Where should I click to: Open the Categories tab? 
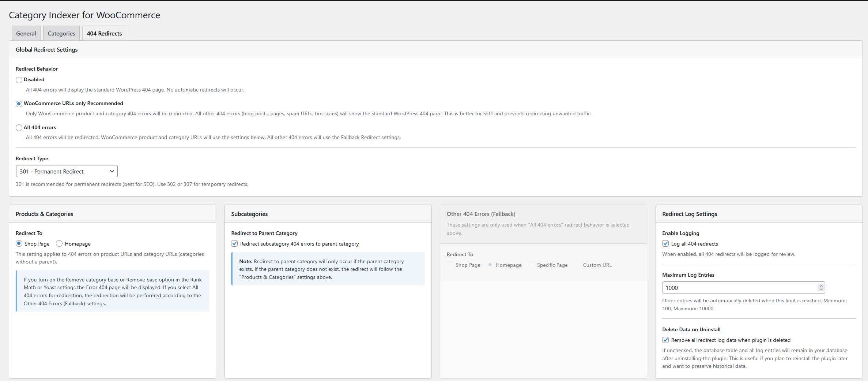[61, 33]
